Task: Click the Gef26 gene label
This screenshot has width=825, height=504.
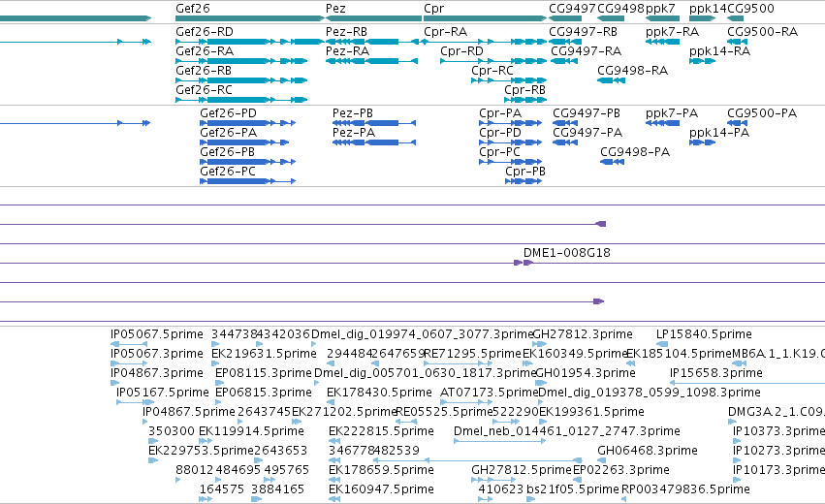Action: click(x=193, y=9)
